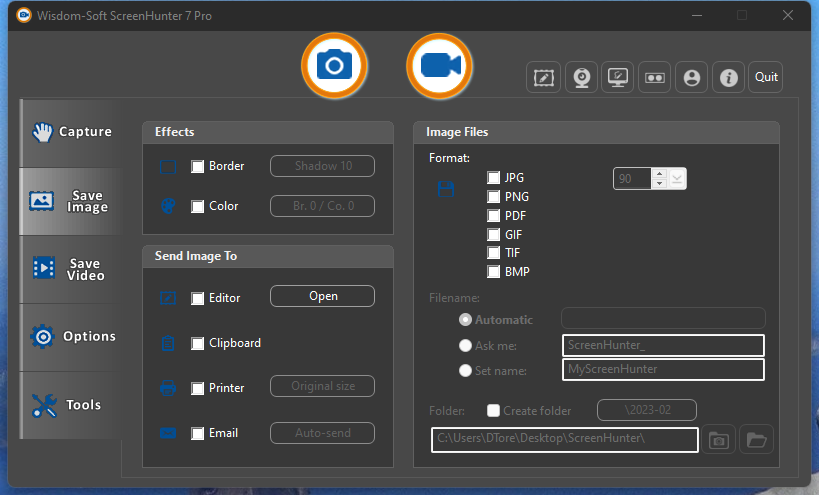Browse folder with open-folder icon
The height and width of the screenshot is (495, 819).
tap(756, 440)
